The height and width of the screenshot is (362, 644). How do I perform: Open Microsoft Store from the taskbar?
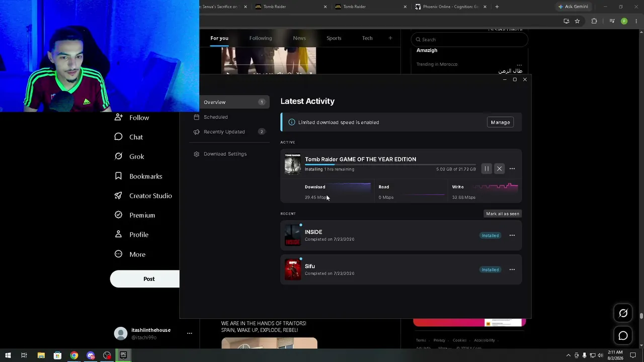pyautogui.click(x=57, y=355)
